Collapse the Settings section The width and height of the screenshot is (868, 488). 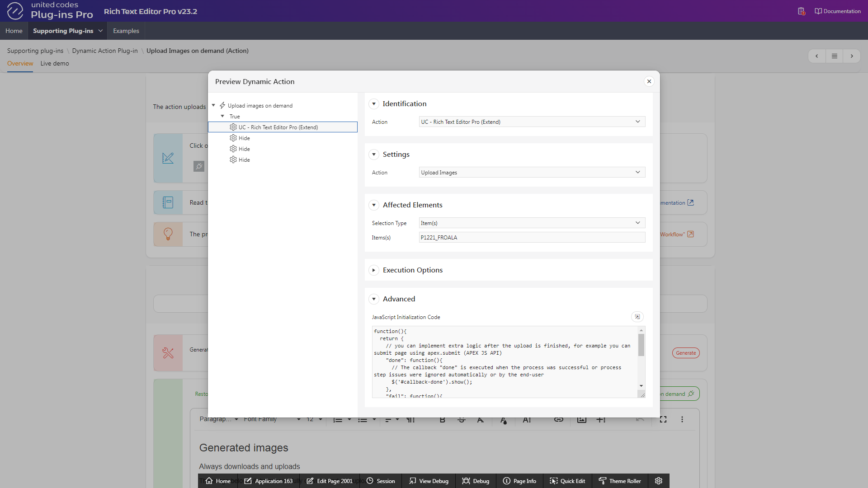[374, 155]
